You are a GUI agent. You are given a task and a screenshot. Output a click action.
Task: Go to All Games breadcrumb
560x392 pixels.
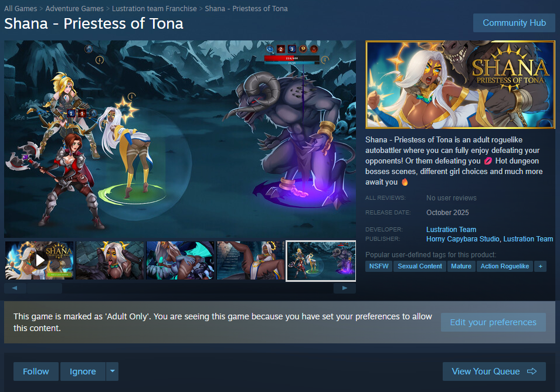click(x=21, y=9)
